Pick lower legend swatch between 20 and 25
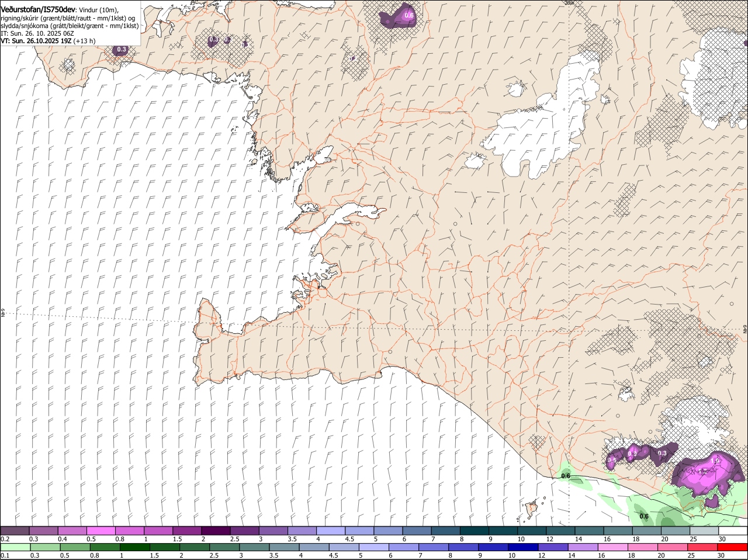 [x=673, y=547]
